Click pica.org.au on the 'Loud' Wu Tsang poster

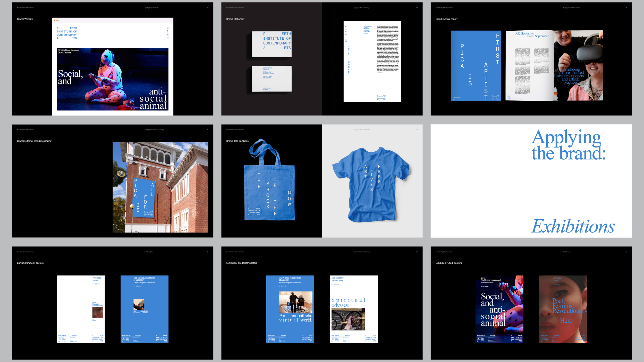pos(556,335)
